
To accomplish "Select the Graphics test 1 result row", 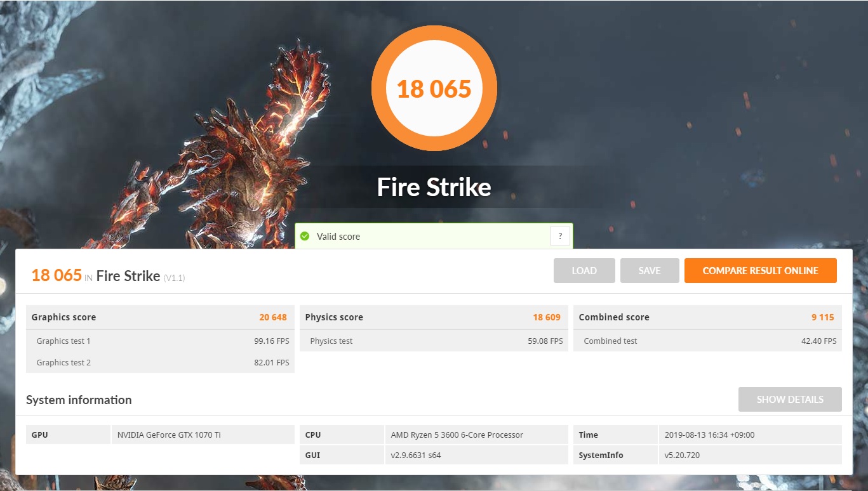I will [x=159, y=341].
